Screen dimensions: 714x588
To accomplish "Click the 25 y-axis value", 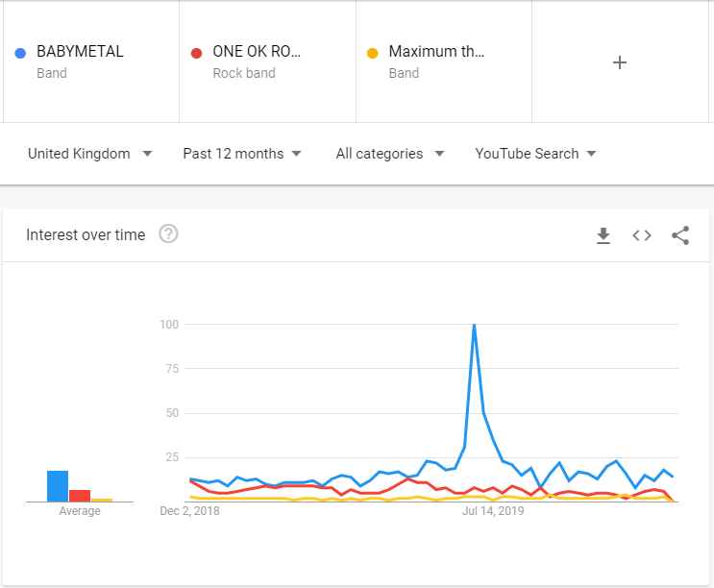I will click(x=172, y=457).
